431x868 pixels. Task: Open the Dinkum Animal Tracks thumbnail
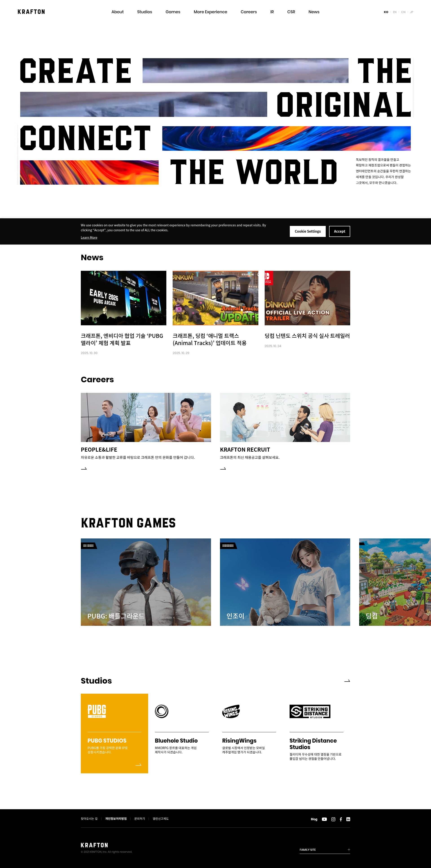[x=215, y=298]
